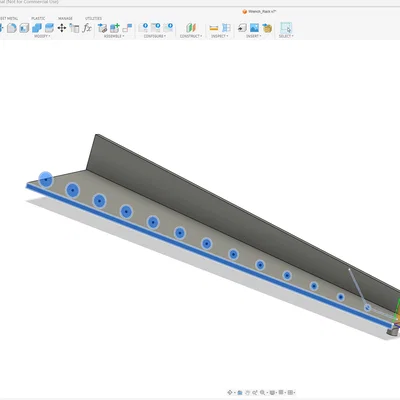Select the Shell tool icon
The height and width of the screenshot is (400, 400).
pos(24,28)
